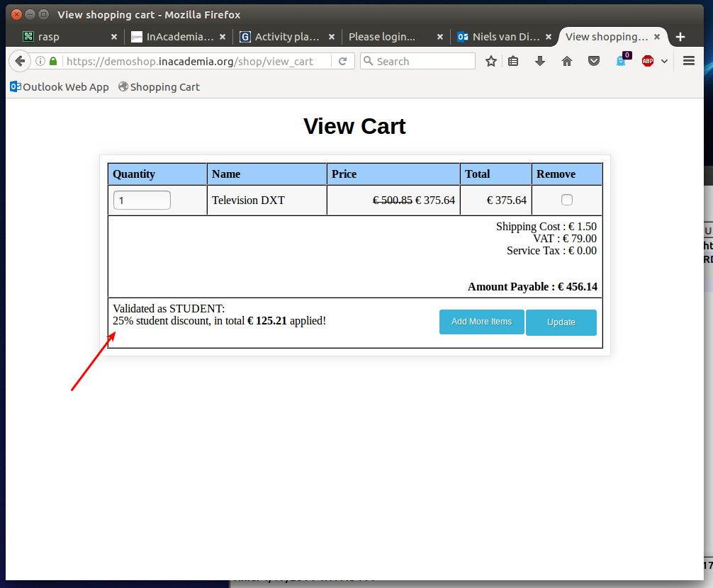Click the quantity field for Television DXT
This screenshot has width=713, height=588.
click(142, 200)
